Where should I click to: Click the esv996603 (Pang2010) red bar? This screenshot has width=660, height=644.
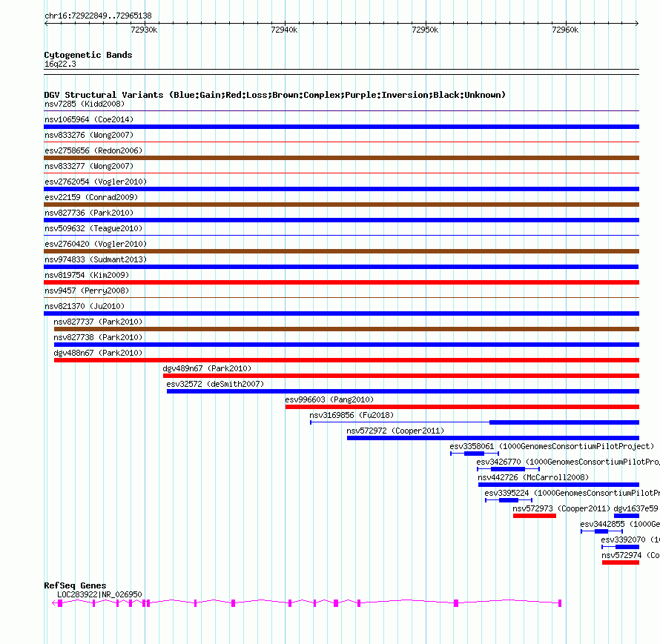click(x=462, y=407)
